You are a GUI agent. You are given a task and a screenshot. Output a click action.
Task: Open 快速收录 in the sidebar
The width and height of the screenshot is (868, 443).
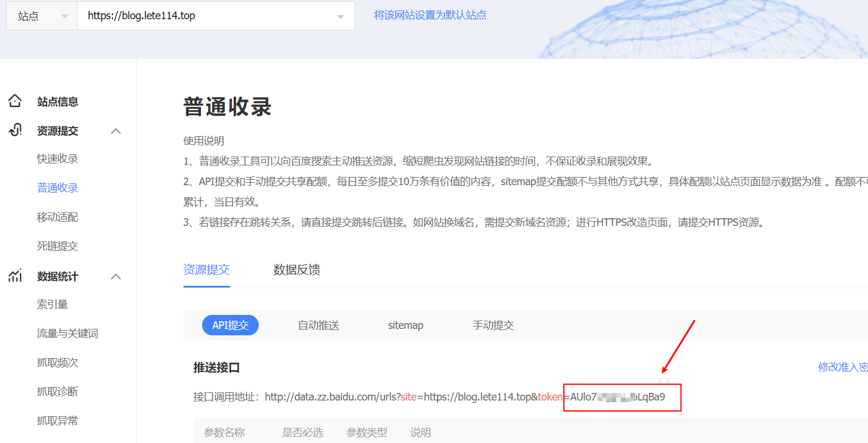pyautogui.click(x=57, y=159)
